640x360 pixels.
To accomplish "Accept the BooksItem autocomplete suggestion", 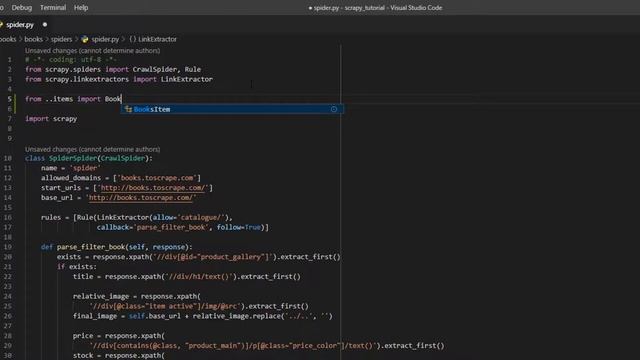I will pyautogui.click(x=232, y=109).
